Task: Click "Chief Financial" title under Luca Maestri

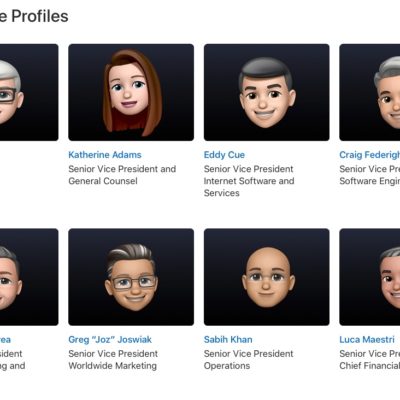Action: click(370, 366)
